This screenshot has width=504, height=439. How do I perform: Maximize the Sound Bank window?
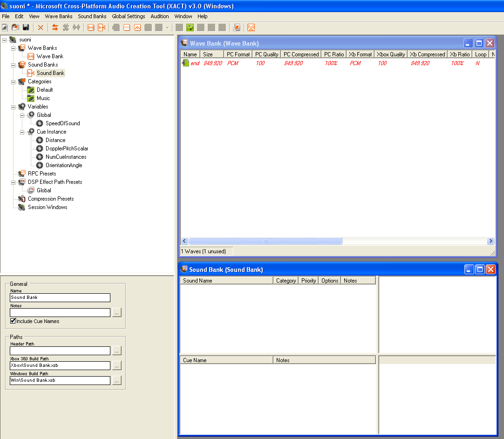pyautogui.click(x=480, y=269)
